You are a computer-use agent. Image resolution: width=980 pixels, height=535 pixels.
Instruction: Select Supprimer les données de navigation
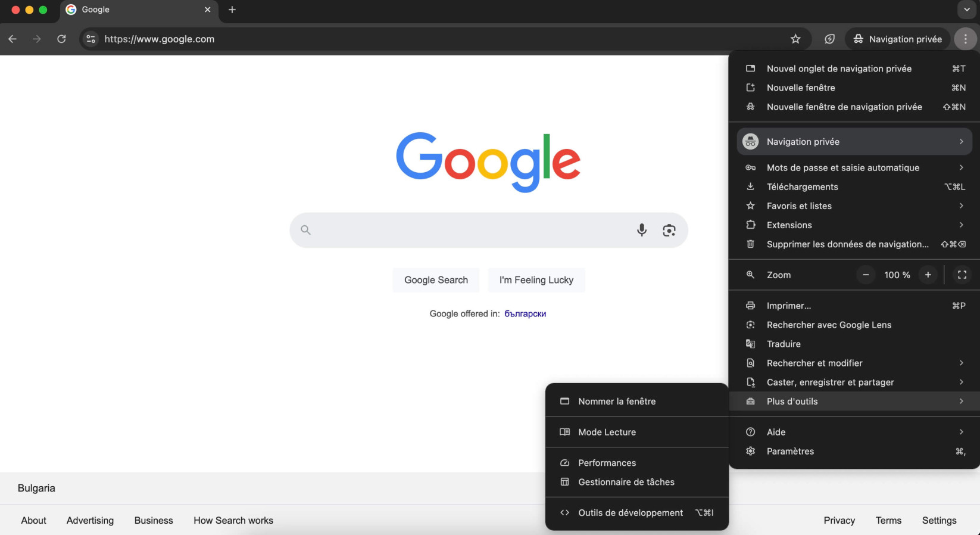854,244
